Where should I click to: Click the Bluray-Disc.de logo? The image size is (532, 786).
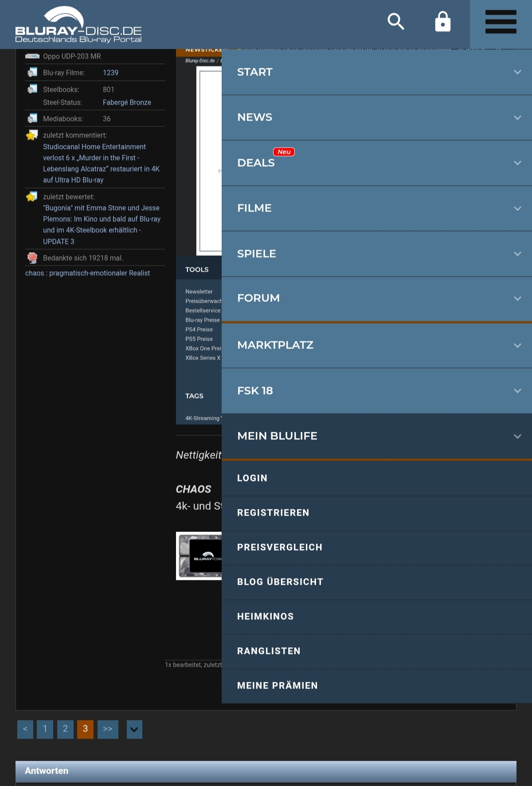(78, 25)
